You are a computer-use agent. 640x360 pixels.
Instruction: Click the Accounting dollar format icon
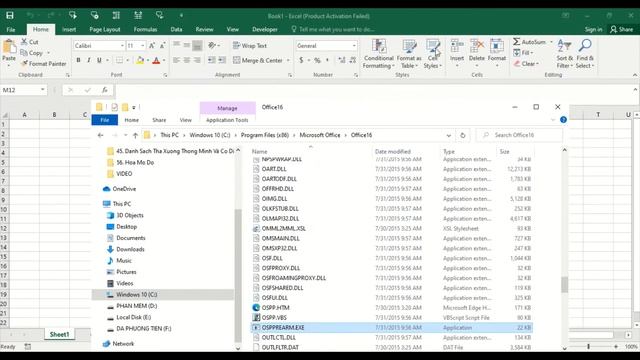(301, 60)
